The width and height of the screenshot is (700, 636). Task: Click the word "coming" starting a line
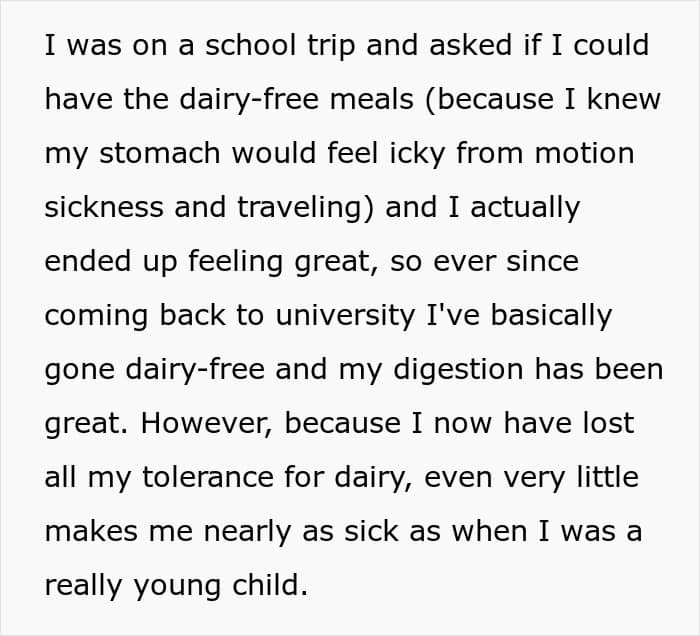96,316
